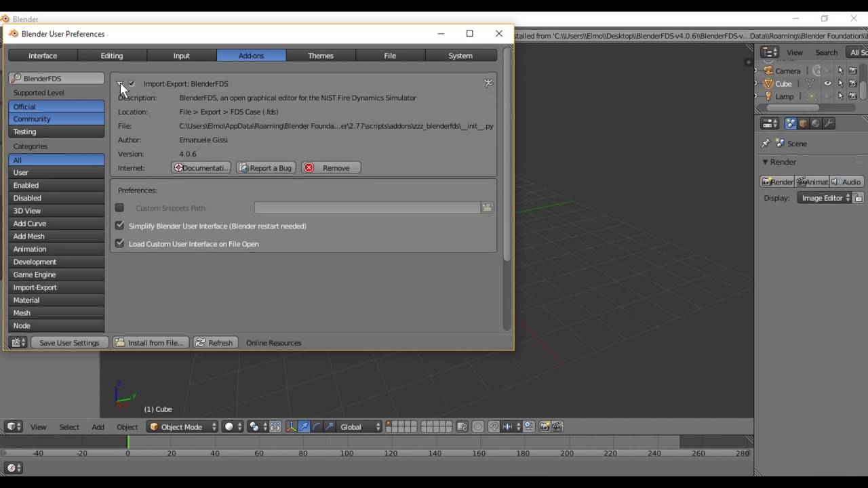The height and width of the screenshot is (488, 868).
Task: Select the rotate manipulator arc
Action: coord(317,426)
